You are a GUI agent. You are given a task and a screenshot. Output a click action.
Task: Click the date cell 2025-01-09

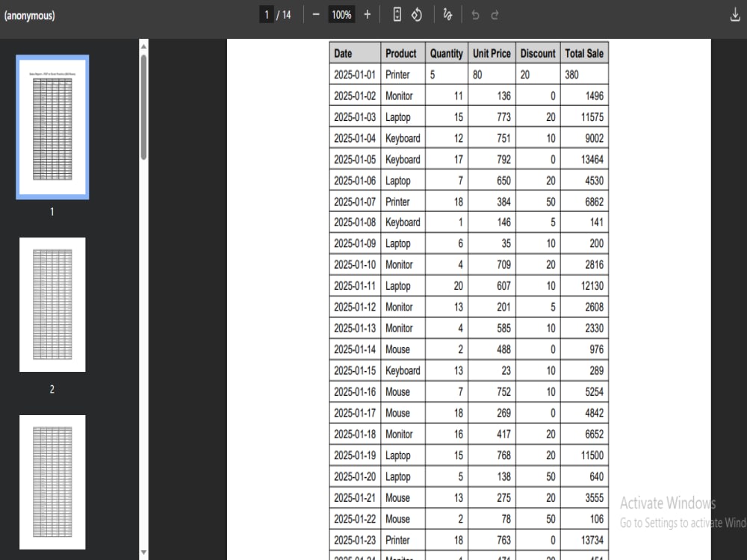tap(355, 244)
